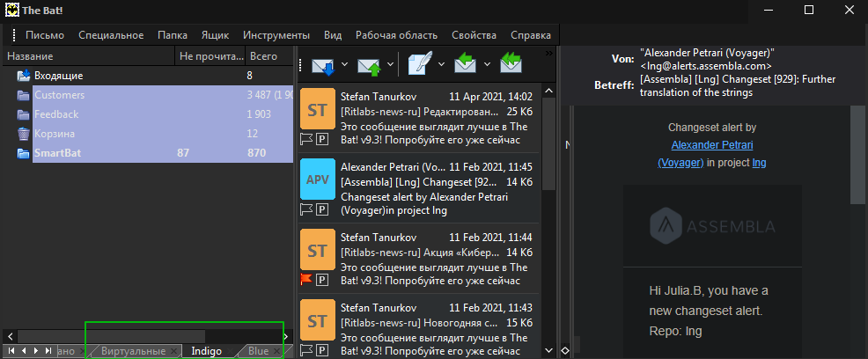This screenshot has width=868, height=359.
Task: Toggle flag on 11:43 Stefan Tanurkov message
Action: (306, 350)
